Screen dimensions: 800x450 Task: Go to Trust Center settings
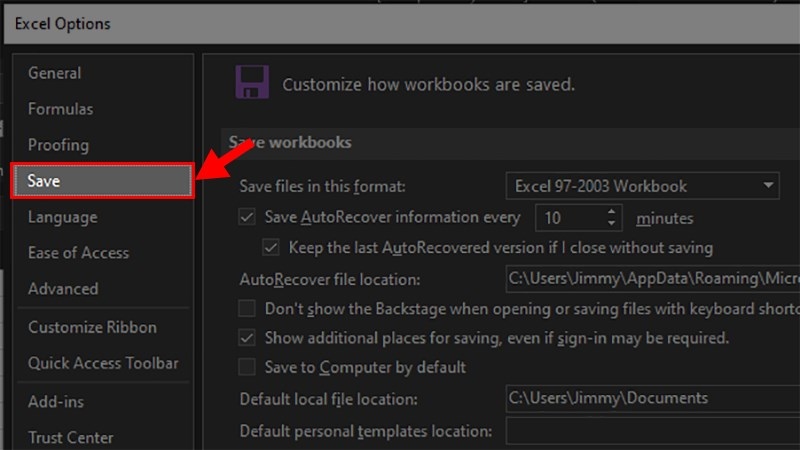coord(70,437)
